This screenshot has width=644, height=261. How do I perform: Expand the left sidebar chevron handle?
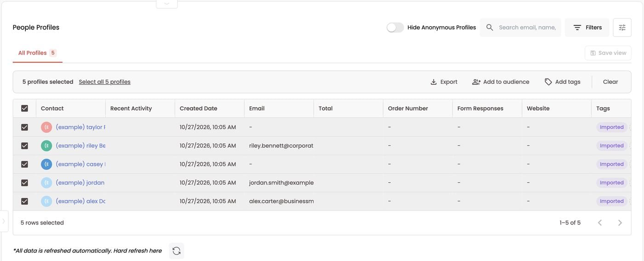point(4,221)
